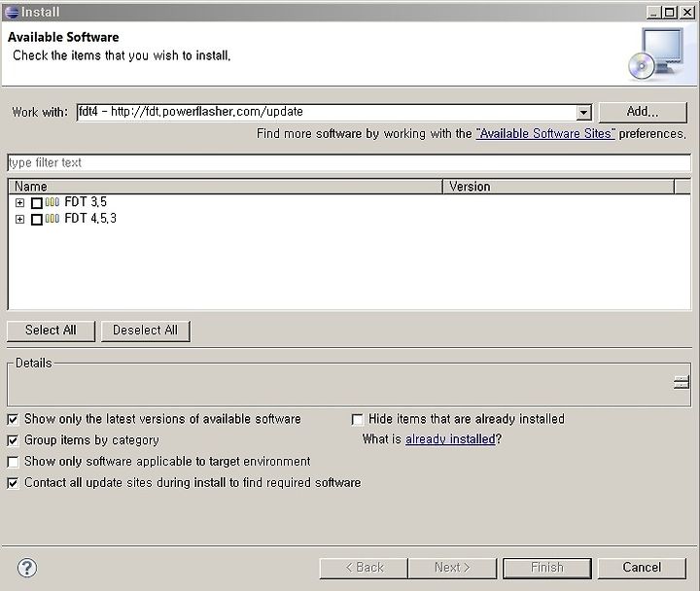Open the Available Software Sites link

click(545, 134)
